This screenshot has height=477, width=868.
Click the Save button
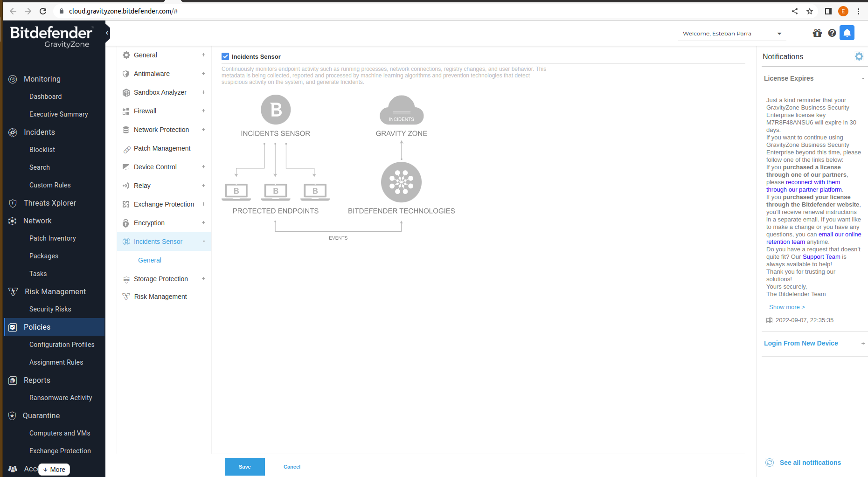[x=244, y=467]
